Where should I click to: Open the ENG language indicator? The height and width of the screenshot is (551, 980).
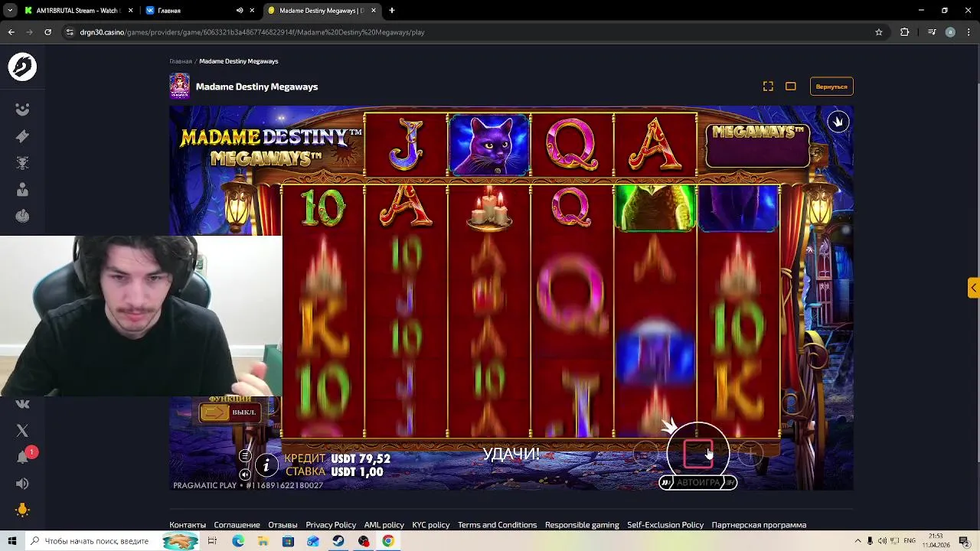910,541
